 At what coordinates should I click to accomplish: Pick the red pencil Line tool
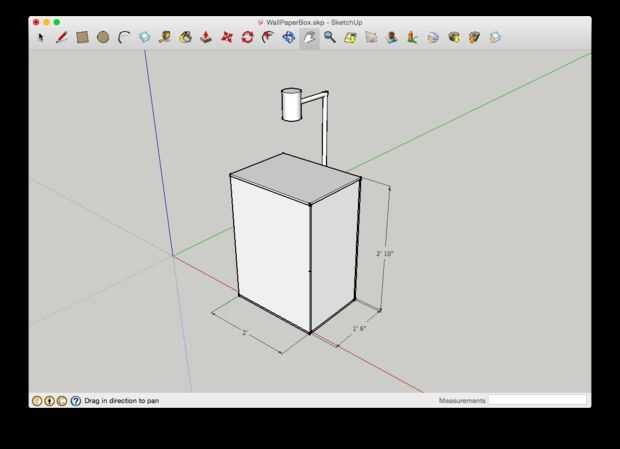click(x=61, y=38)
